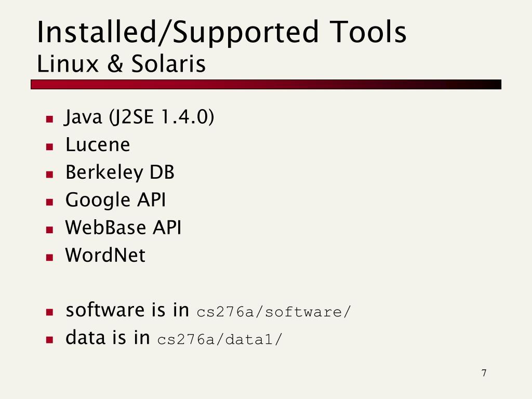
Task: Click the red bullet beside Google API
Action: click(49, 202)
